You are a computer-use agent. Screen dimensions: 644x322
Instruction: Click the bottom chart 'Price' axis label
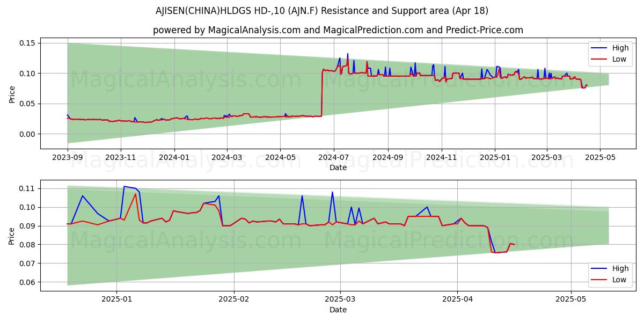pos(12,236)
